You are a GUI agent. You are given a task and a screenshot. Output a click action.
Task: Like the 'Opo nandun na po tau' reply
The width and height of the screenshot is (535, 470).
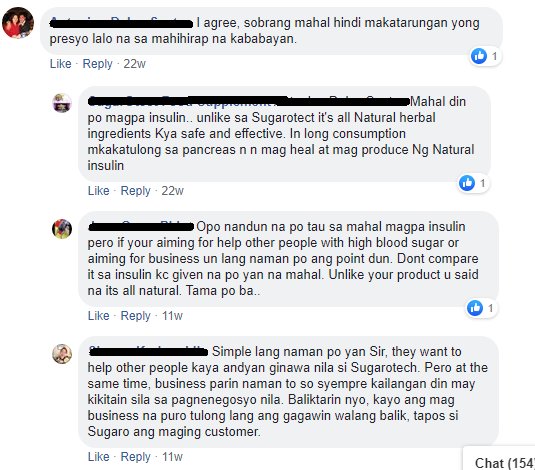coord(99,316)
